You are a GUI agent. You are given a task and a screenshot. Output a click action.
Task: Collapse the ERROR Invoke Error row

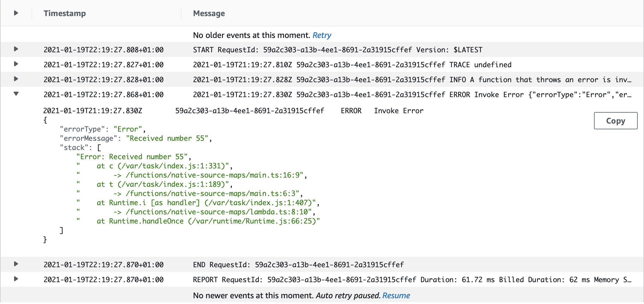[16, 94]
